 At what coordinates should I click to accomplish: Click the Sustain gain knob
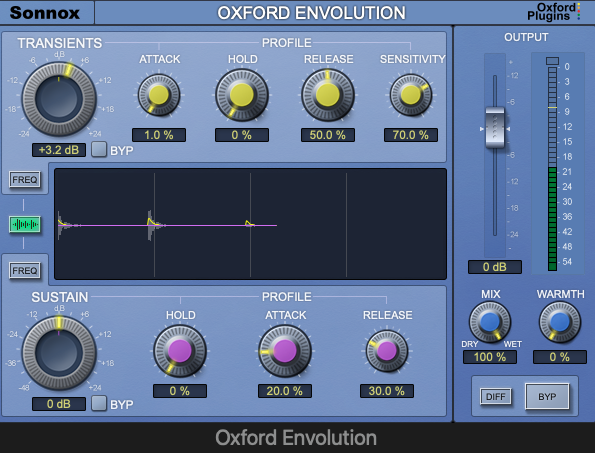tap(59, 353)
